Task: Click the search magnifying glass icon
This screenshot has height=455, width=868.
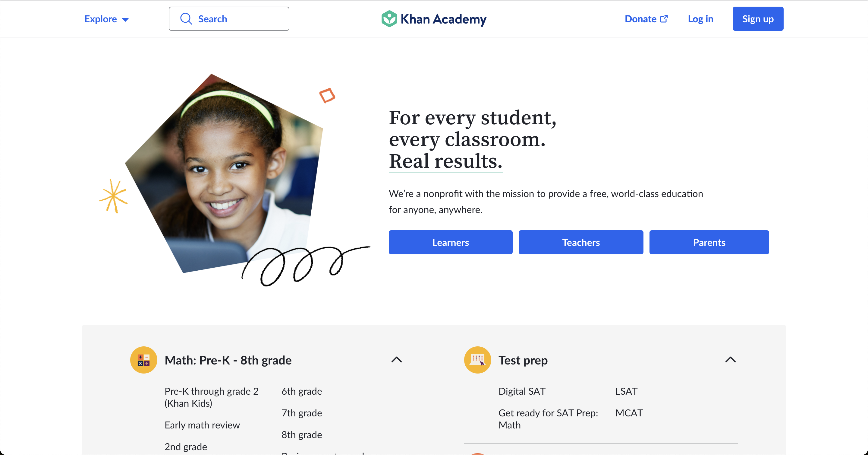Action: pyautogui.click(x=186, y=19)
